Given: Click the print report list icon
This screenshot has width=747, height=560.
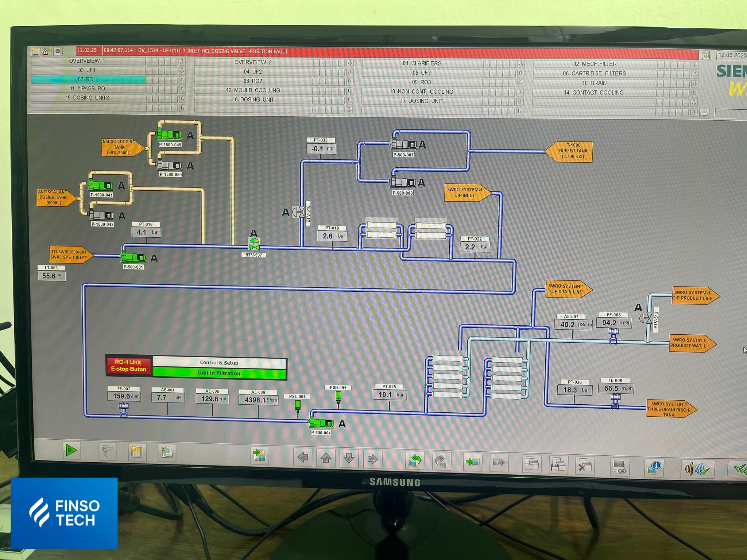Looking at the screenshot, I should pyautogui.click(x=167, y=452).
